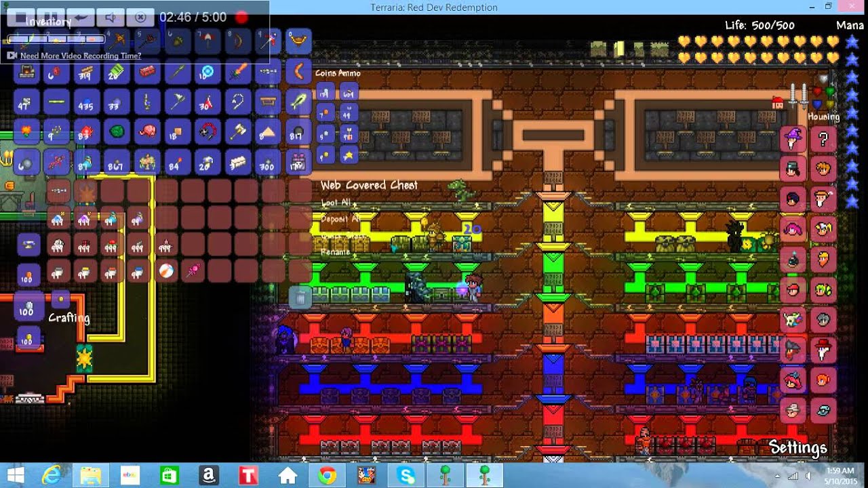The image size is (868, 488).
Task: Open the Amazon taskbar app
Action: [x=209, y=475]
